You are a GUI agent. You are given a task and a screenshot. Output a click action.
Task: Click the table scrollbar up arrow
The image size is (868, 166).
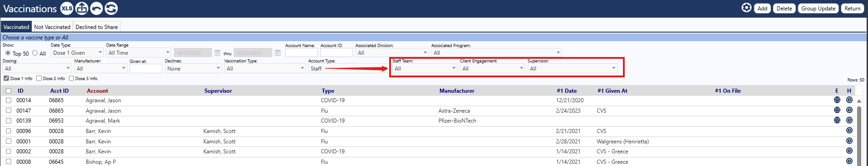(859, 101)
